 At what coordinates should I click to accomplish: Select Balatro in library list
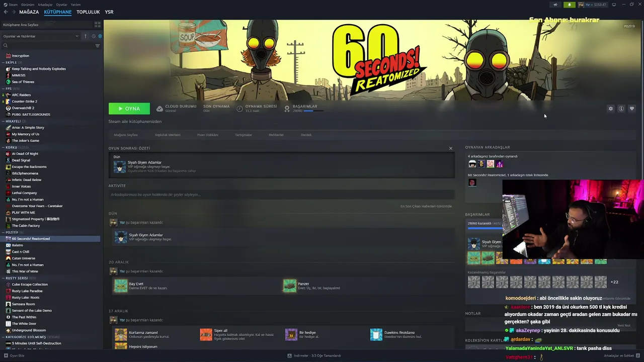pos(17,245)
